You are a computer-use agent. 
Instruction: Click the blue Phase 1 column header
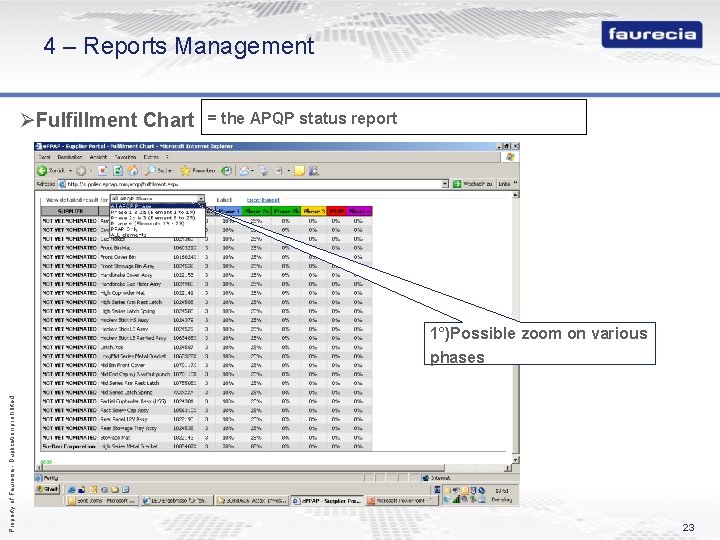(x=228, y=211)
